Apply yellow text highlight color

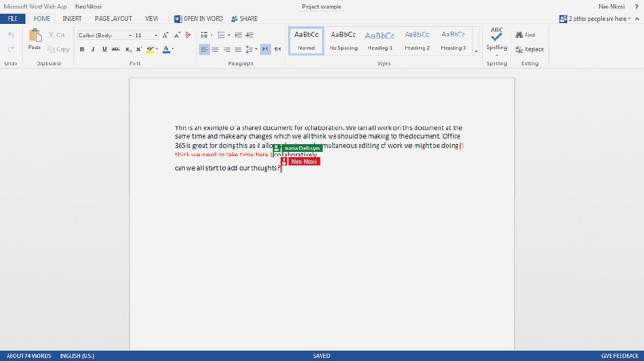(150, 49)
